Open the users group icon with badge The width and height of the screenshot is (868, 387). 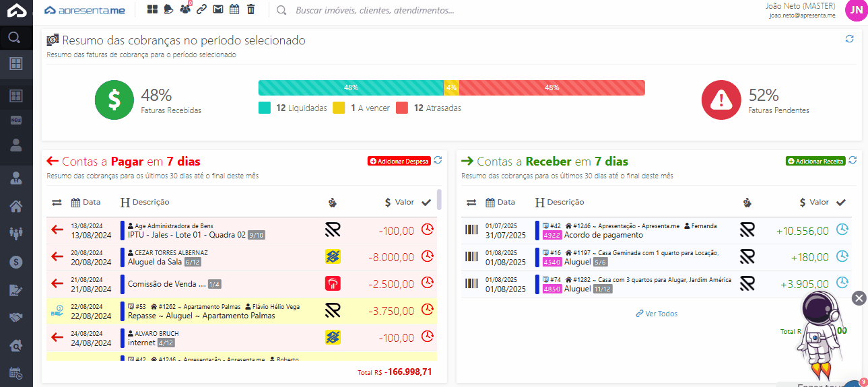[x=185, y=9]
